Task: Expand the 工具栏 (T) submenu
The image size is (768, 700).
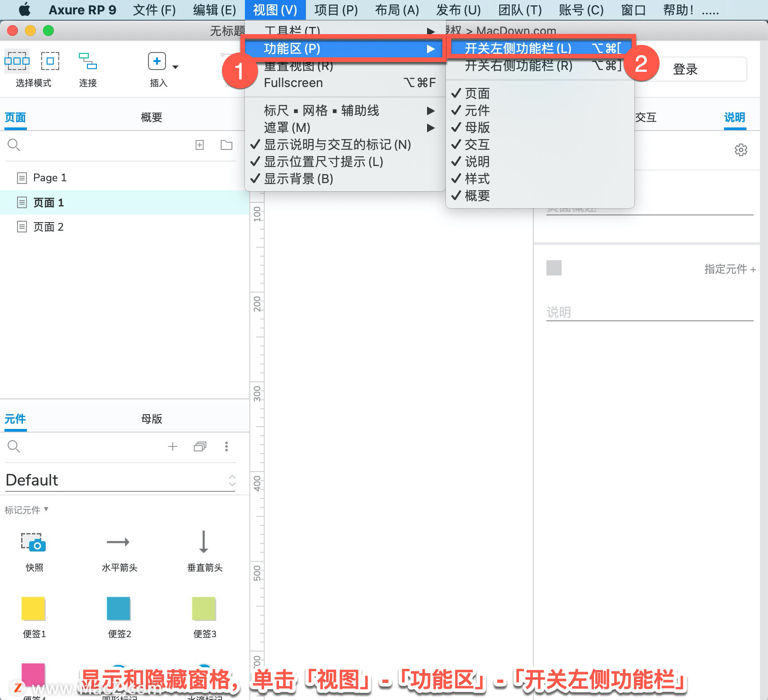Action: point(345,31)
